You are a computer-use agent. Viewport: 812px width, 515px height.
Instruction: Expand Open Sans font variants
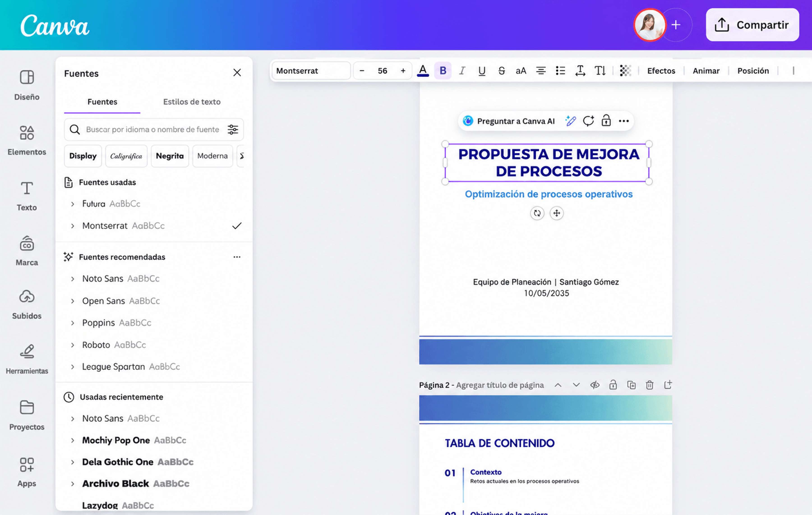click(72, 301)
